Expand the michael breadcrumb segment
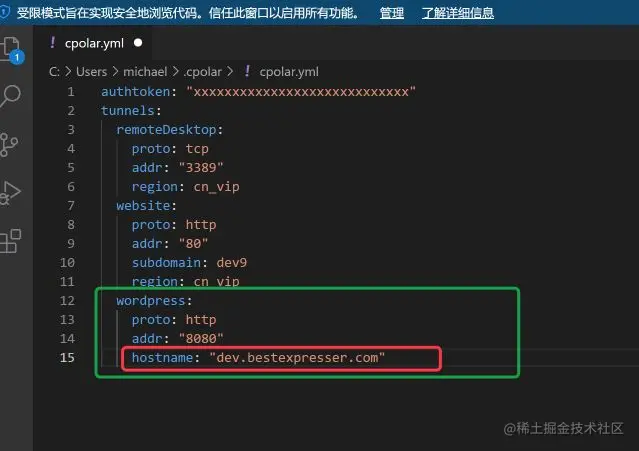The height and width of the screenshot is (451, 639). coord(145,72)
